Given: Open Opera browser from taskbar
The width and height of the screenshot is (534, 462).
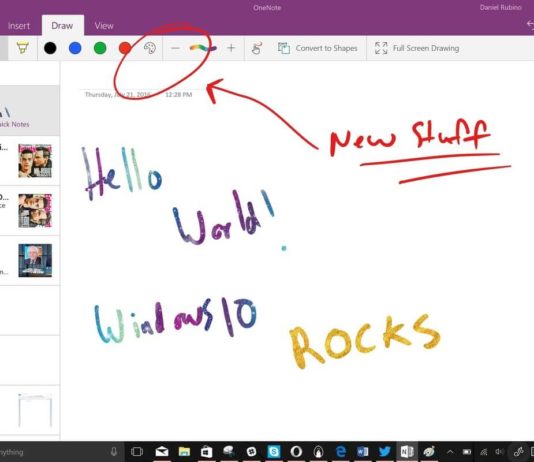Looking at the screenshot, I should click(296, 452).
